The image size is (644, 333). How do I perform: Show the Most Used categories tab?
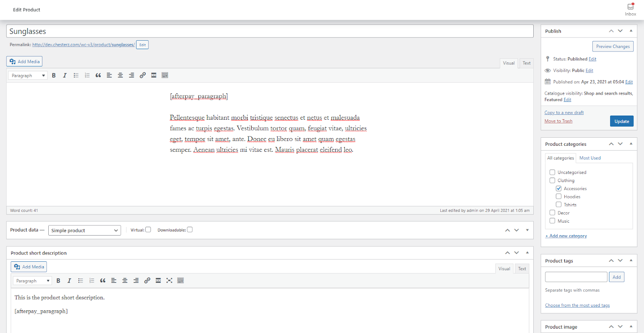pos(590,158)
